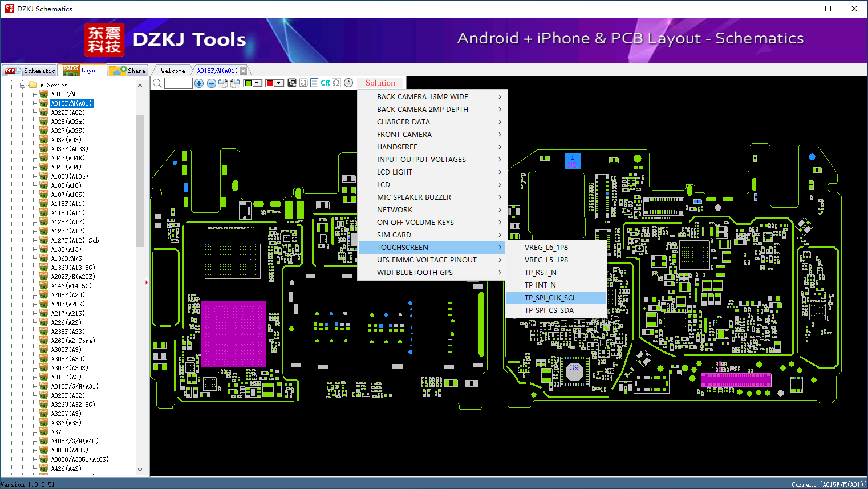Click the magnifier search icon in toolbar

(x=157, y=83)
